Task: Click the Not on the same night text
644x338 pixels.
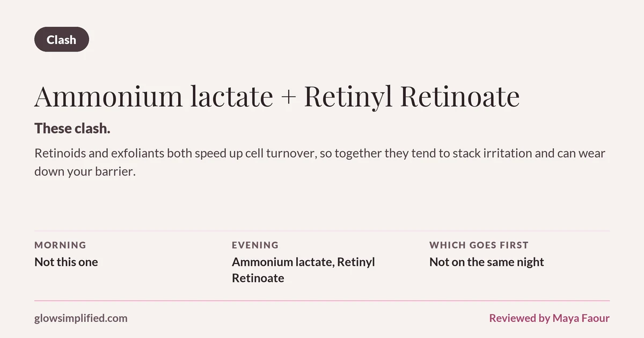Action: 487,262
